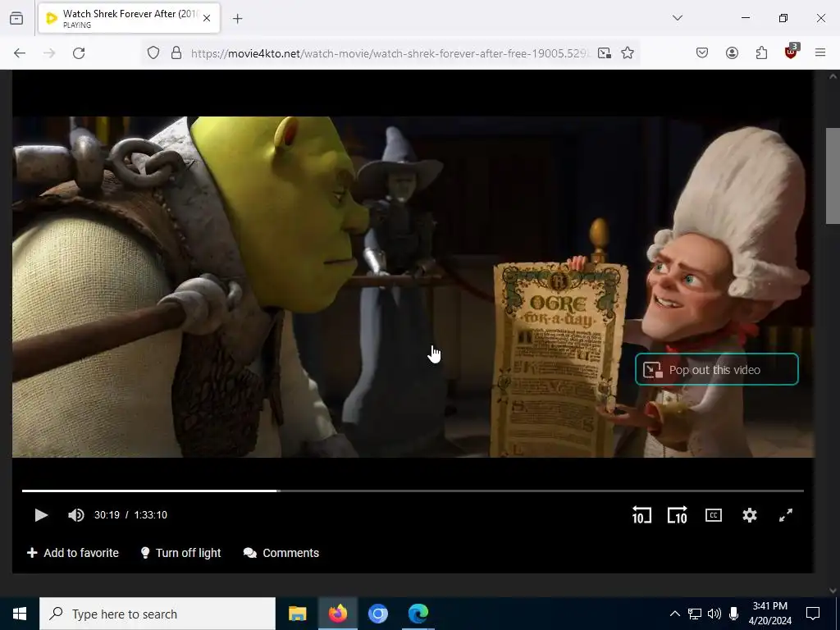Viewport: 840px width, 630px height.
Task: Click microphone tray icon
Action: click(x=734, y=614)
